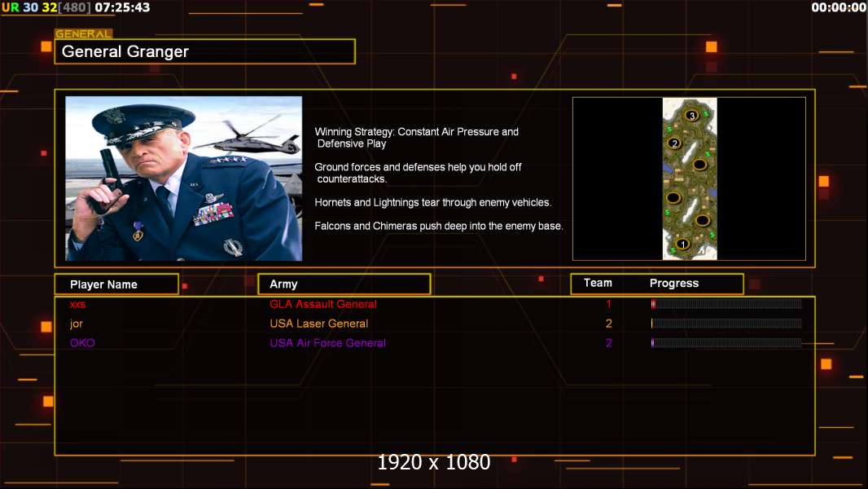The image size is (868, 489).
Task: Click the [480] value in top bar
Action: (x=74, y=7)
